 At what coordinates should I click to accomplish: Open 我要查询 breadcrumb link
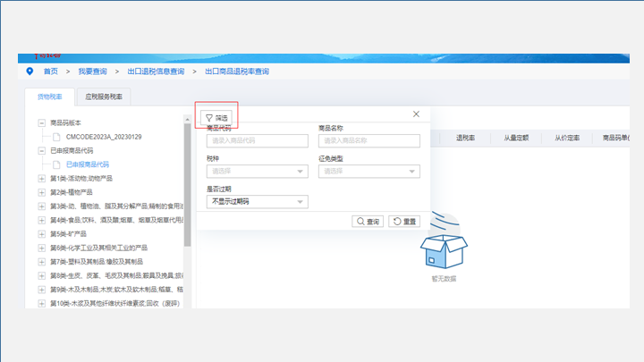click(92, 72)
